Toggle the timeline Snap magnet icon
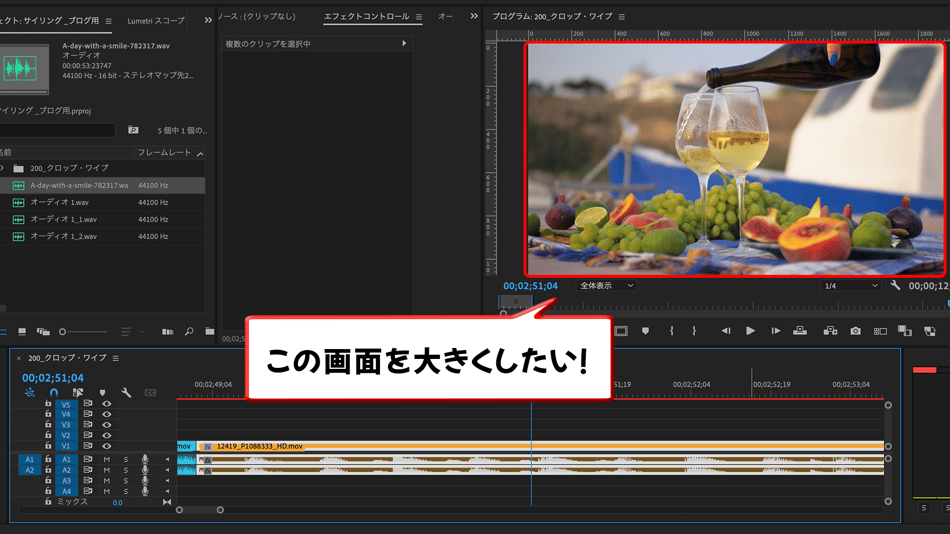 click(54, 393)
